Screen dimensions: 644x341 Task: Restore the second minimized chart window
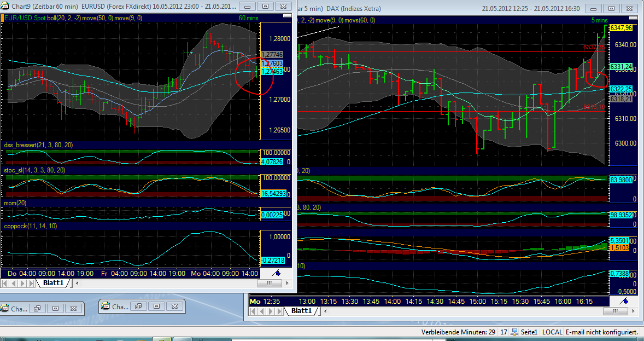click(138, 308)
